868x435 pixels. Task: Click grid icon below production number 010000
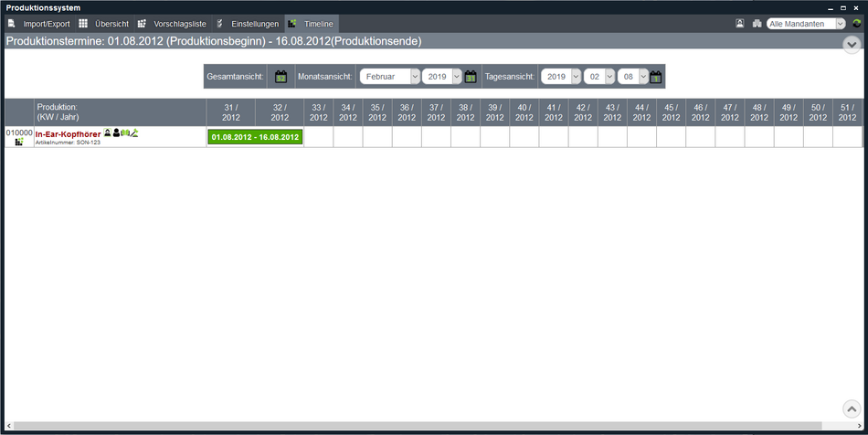click(x=18, y=143)
